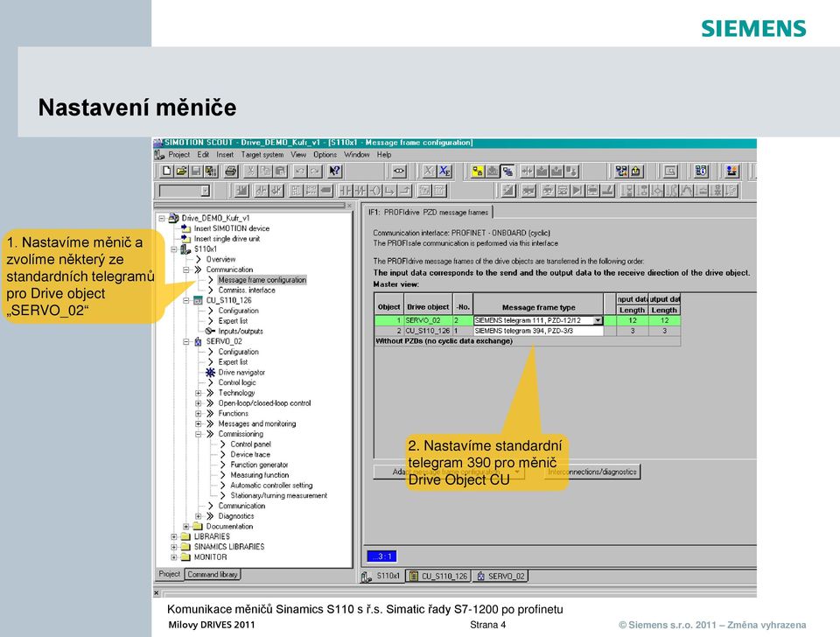The width and height of the screenshot is (840, 637).
Task: Click the Insert single drive unit icon
Action: pyautogui.click(x=185, y=238)
